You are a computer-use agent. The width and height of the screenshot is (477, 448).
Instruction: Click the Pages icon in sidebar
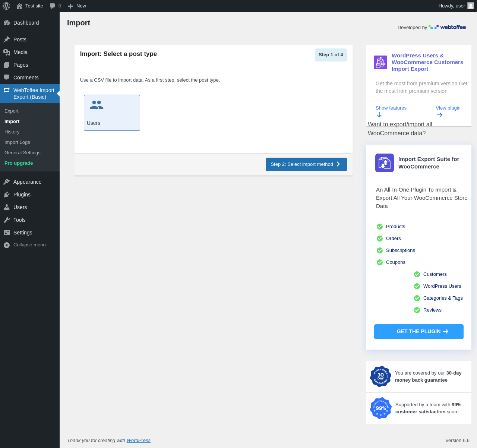(7, 65)
